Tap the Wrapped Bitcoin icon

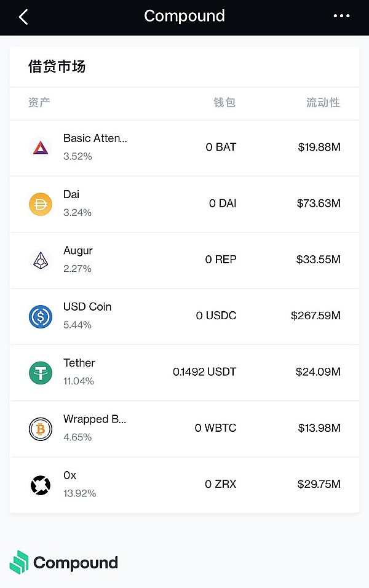41,429
